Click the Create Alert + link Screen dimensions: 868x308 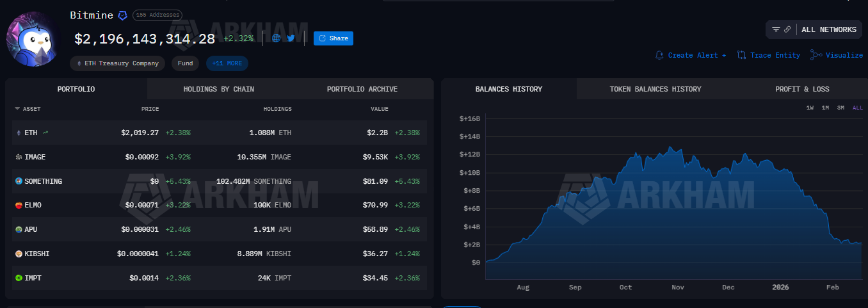697,55
